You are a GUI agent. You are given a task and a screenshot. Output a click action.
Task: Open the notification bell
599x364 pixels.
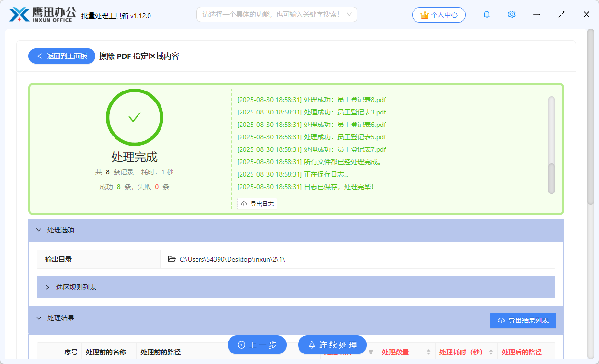point(486,14)
